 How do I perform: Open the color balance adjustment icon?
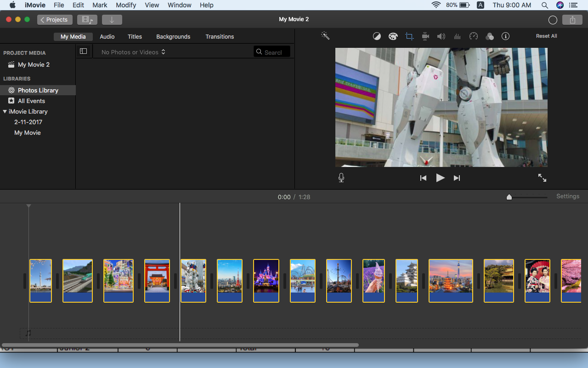click(x=377, y=36)
